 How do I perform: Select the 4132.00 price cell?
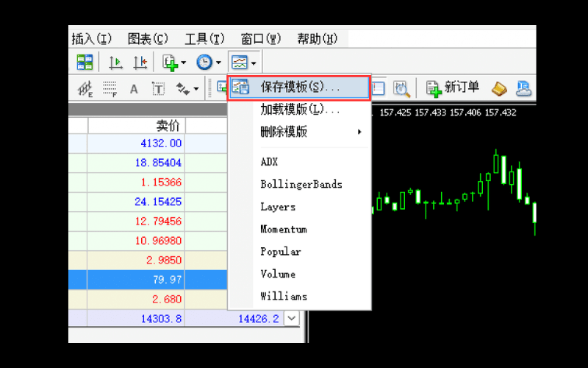[137, 143]
